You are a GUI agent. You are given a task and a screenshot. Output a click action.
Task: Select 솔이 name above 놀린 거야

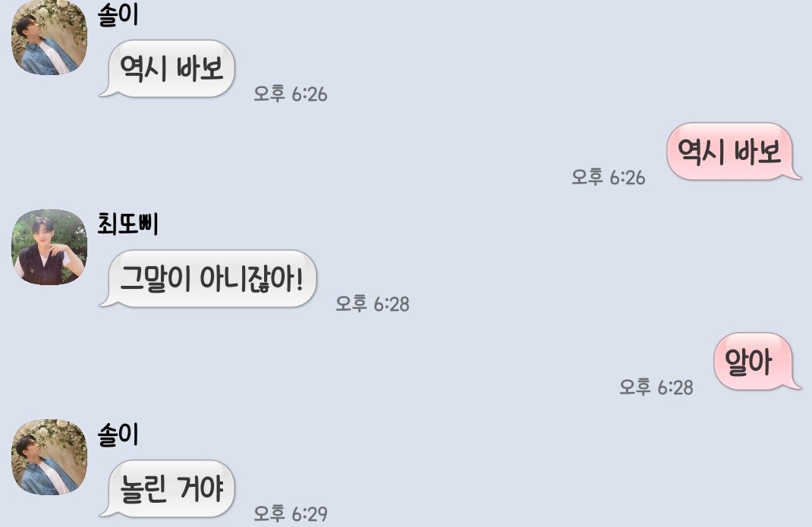click(x=118, y=434)
